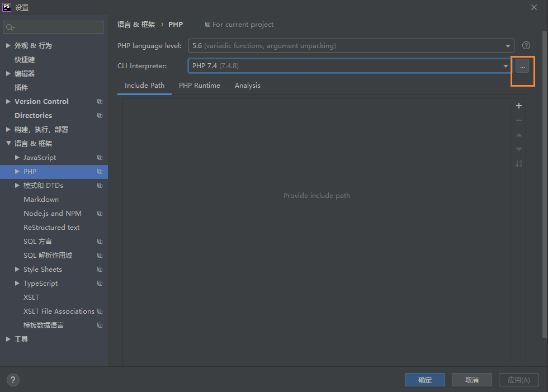Click project-level icon beside JavaScript
Screen dimensions: 548x392
(100, 158)
